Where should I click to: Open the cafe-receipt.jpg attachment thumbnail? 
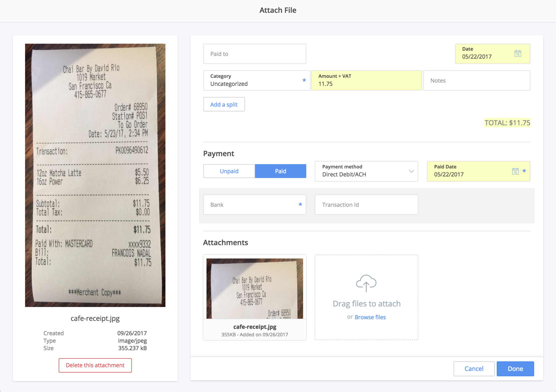click(x=254, y=288)
